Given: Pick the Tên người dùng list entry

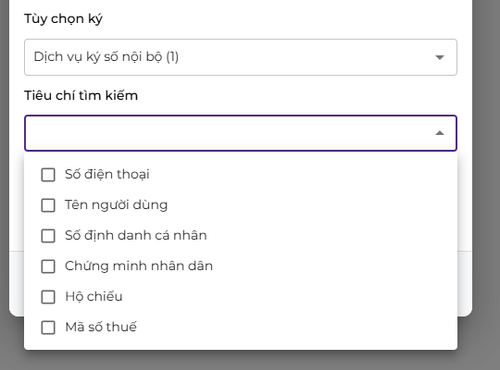Looking at the screenshot, I should coord(116,205).
